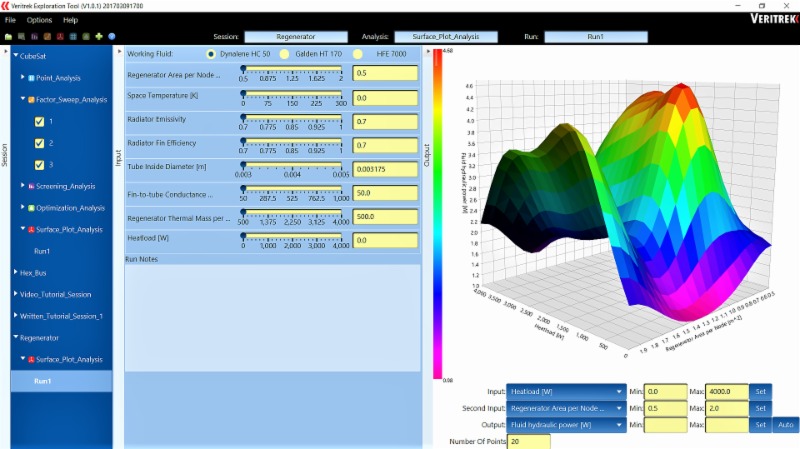Image resolution: width=800 pixels, height=449 pixels.
Task: Click the Auto output range button
Action: click(x=786, y=425)
